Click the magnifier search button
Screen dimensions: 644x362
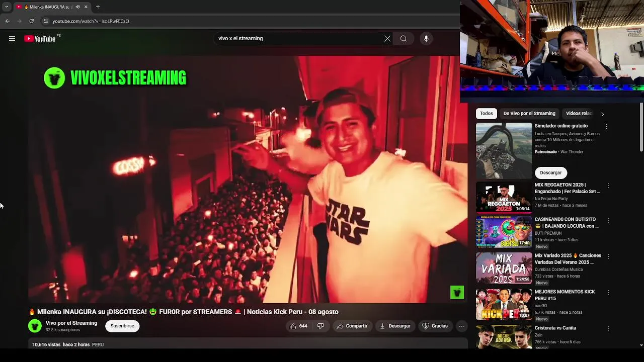[404, 38]
